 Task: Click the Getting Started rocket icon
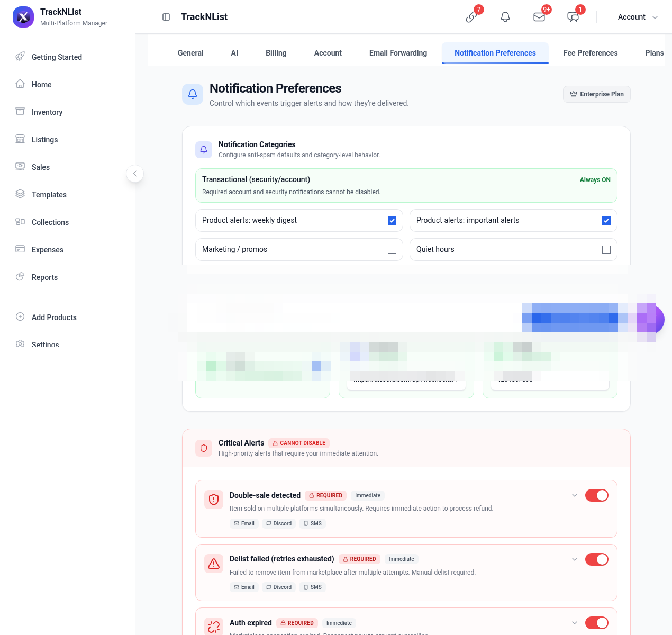[20, 57]
